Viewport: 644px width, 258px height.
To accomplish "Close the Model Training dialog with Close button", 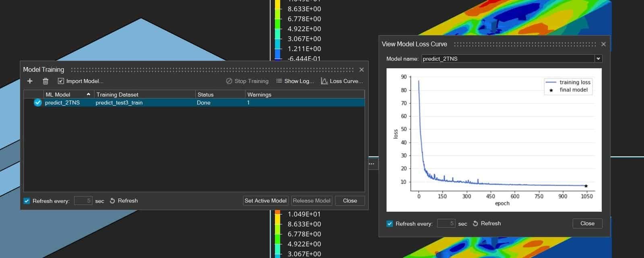I will point(349,200).
